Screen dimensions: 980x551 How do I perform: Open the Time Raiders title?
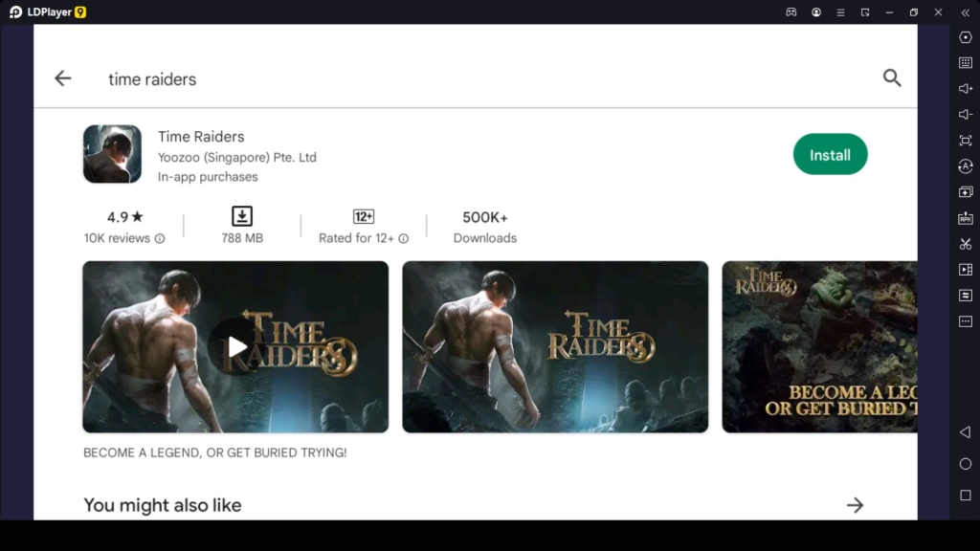tap(201, 136)
